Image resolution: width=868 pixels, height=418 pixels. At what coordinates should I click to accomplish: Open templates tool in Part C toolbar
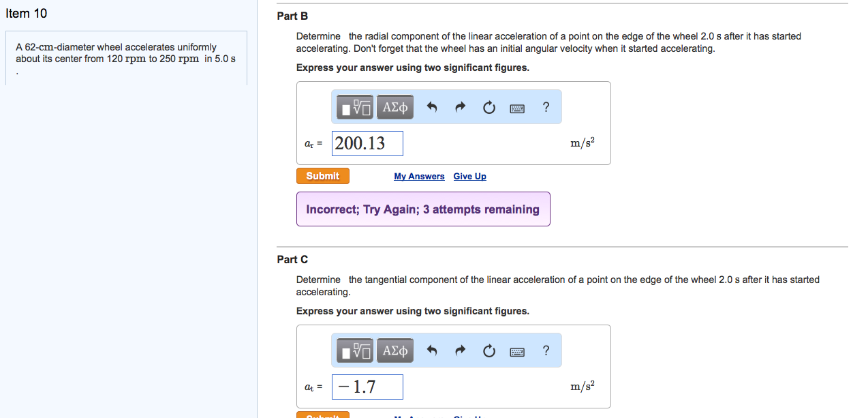[x=355, y=350]
